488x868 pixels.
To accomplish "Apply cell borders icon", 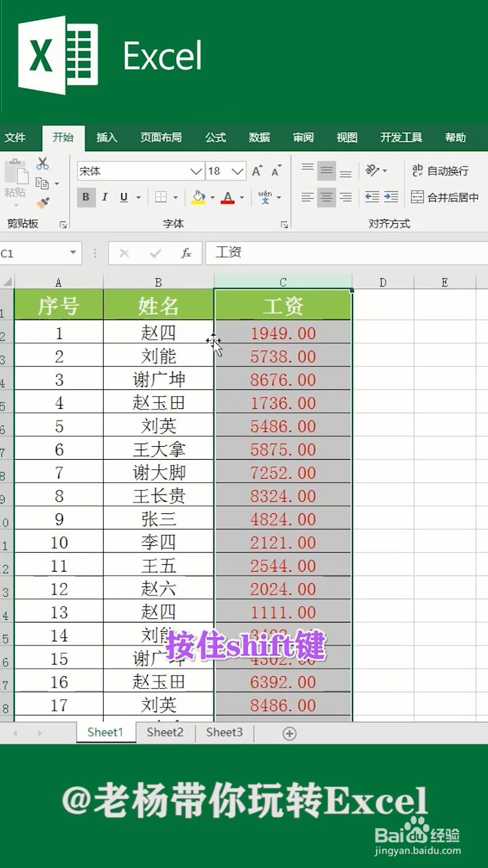I will click(161, 197).
